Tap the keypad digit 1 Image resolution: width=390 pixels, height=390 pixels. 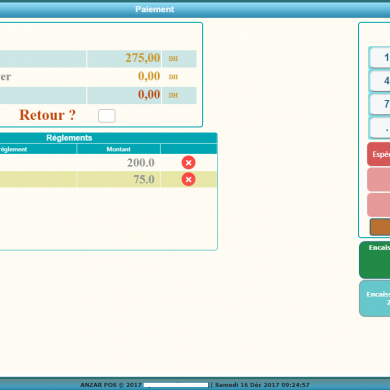tap(380, 58)
